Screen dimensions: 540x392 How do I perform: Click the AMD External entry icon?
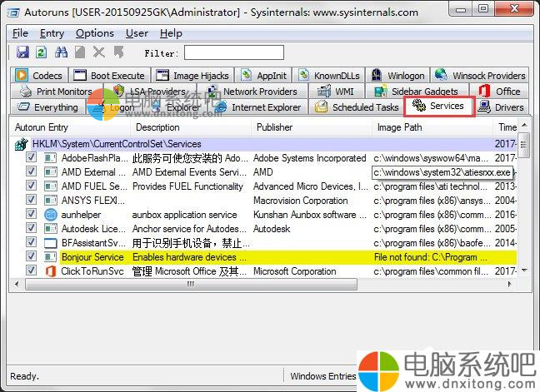(51, 172)
